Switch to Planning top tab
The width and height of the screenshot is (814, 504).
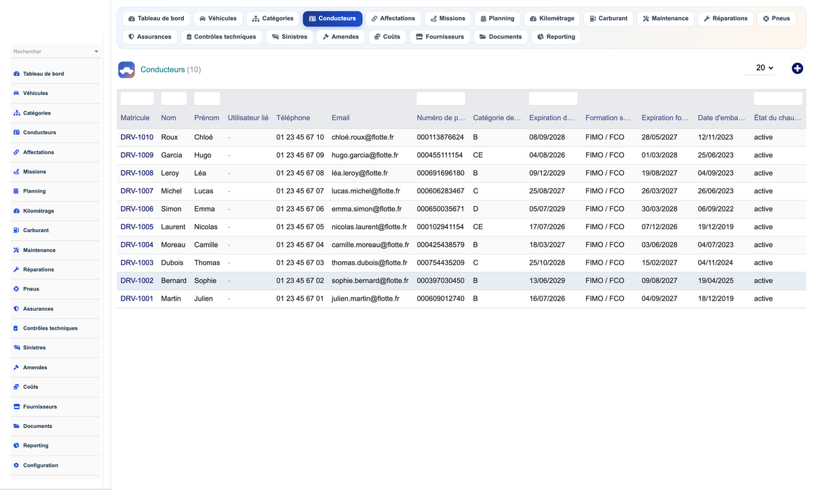coord(497,18)
